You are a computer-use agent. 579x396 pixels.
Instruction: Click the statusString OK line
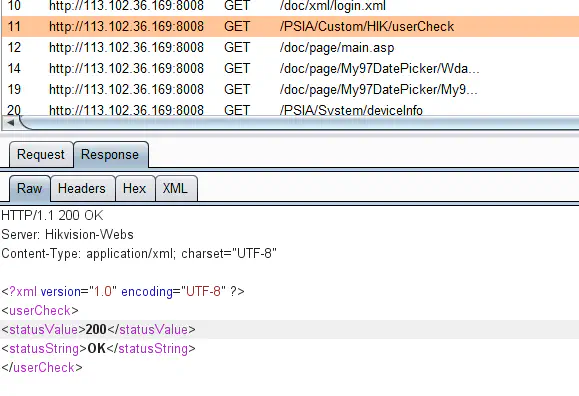[98, 348]
